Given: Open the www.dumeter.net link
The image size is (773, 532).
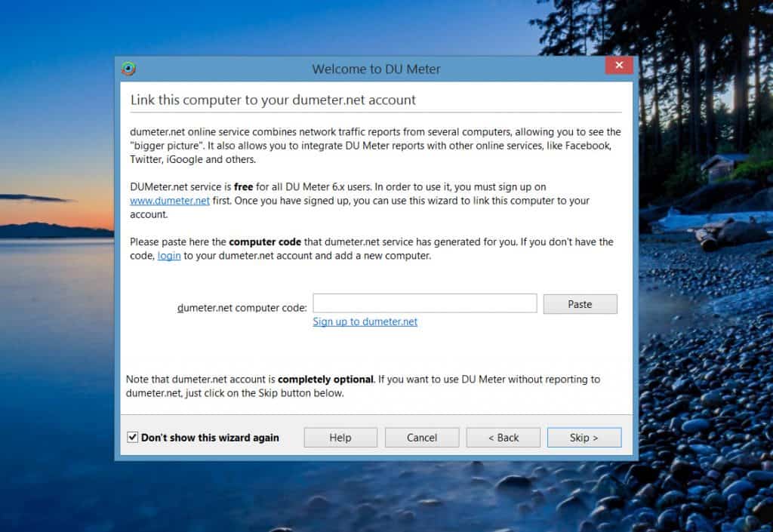Looking at the screenshot, I should 170,201.
